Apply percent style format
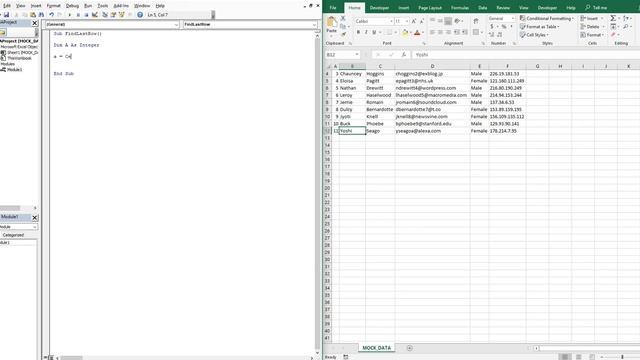 [504, 27]
